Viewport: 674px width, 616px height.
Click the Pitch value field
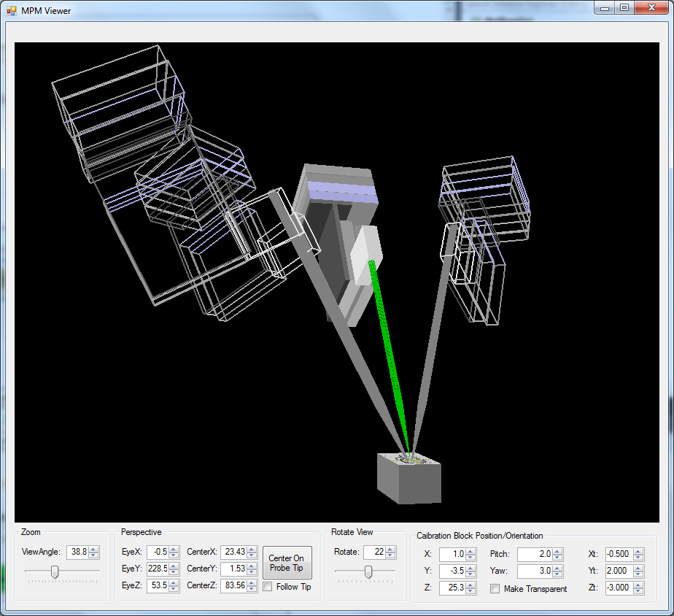click(535, 554)
